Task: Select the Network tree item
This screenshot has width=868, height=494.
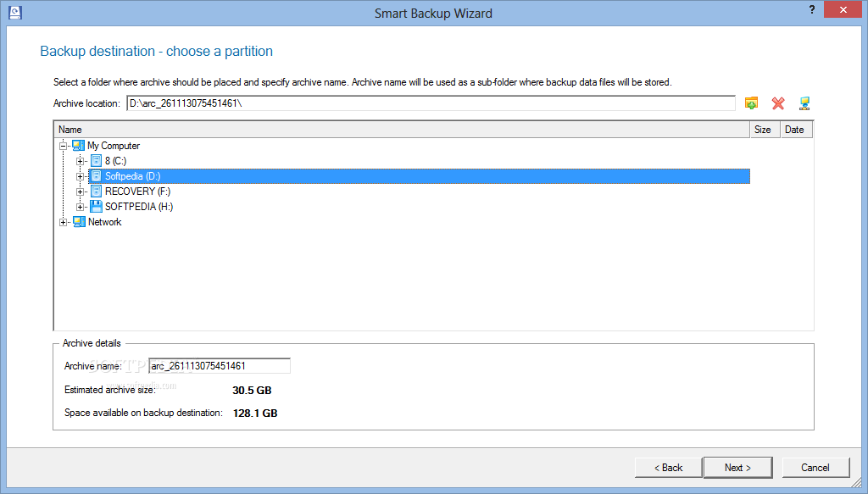Action: [104, 222]
